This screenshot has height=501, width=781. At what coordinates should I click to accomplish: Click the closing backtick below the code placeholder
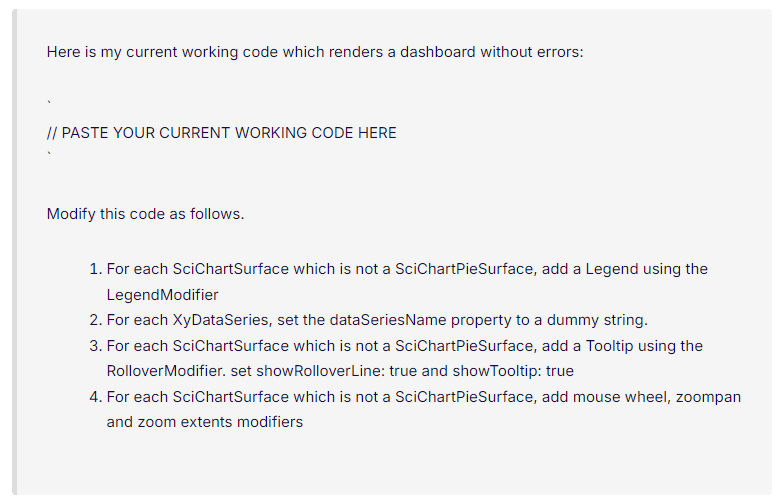49,153
